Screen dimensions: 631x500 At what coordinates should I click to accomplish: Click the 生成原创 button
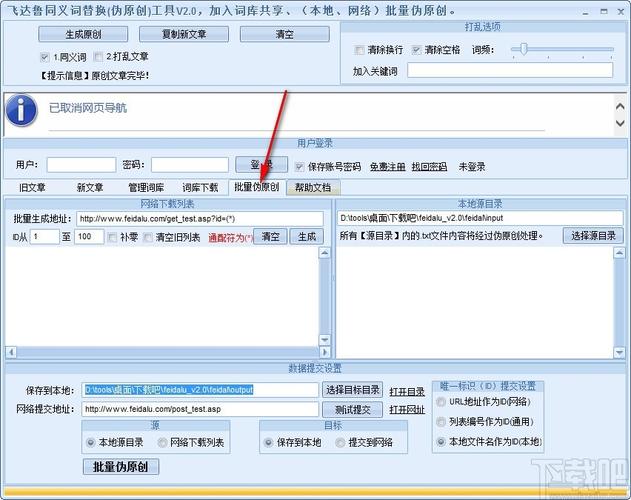[83, 34]
